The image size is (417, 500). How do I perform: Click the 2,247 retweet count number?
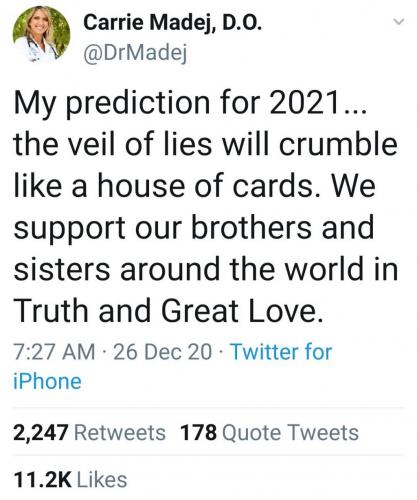tap(41, 433)
